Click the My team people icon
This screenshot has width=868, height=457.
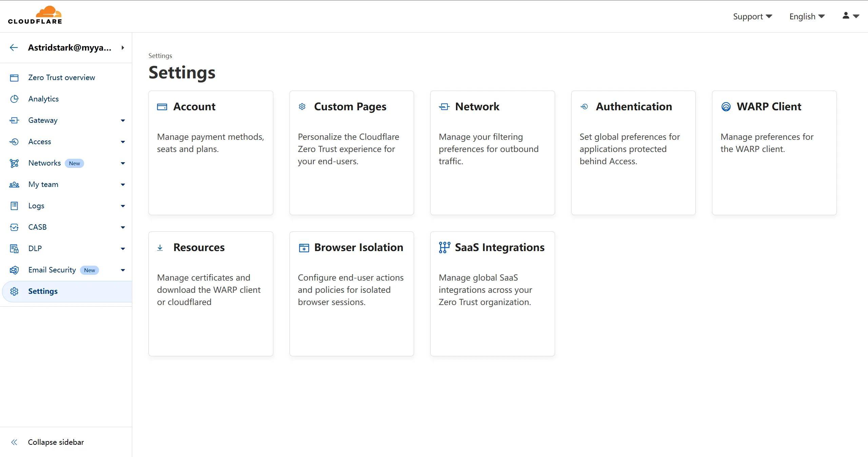tap(14, 185)
